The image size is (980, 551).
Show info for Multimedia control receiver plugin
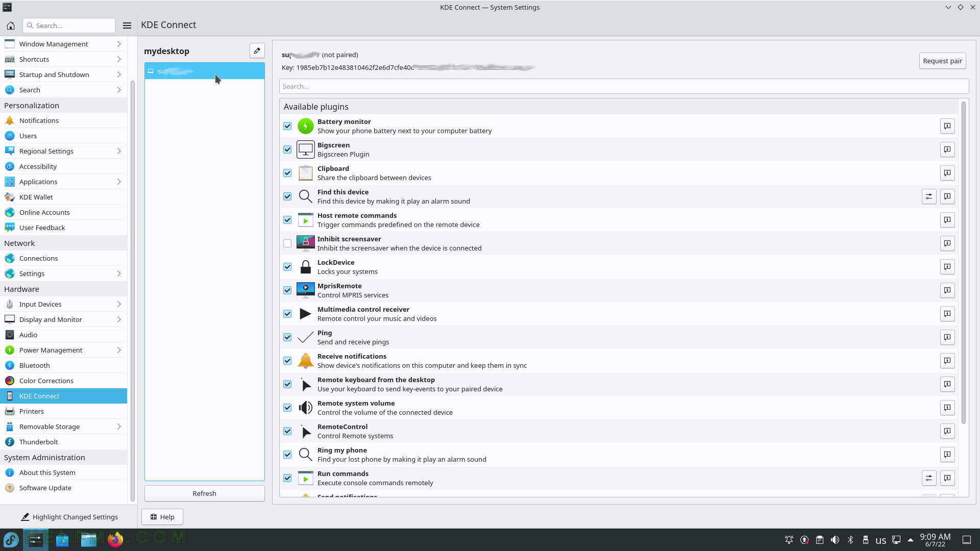947,314
